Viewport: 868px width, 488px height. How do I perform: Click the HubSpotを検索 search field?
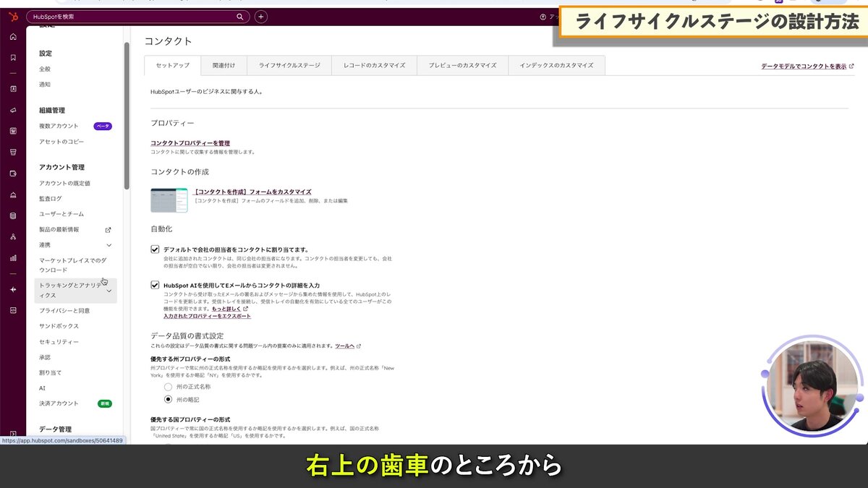[x=137, y=14]
